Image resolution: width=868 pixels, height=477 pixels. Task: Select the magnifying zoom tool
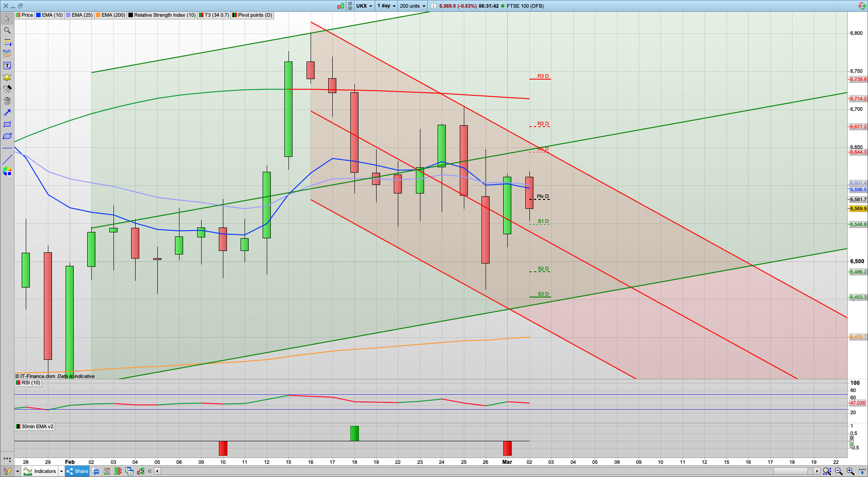tap(7, 30)
